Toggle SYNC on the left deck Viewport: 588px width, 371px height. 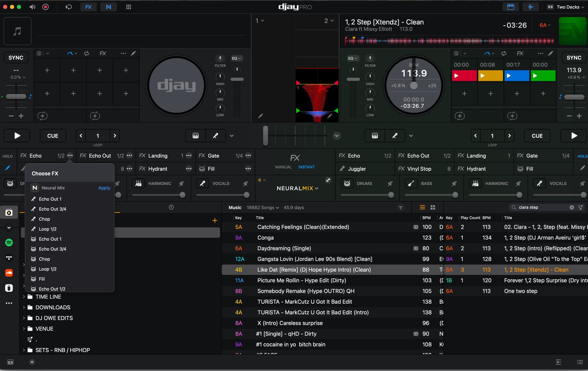(16, 58)
